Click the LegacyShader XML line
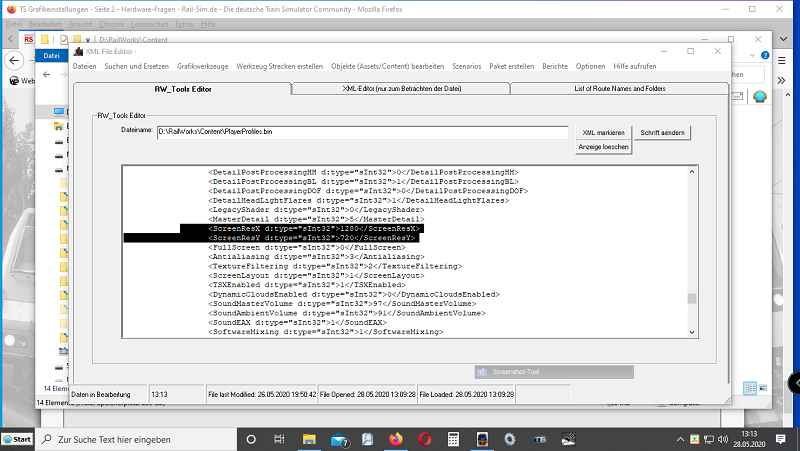Image resolution: width=800 pixels, height=451 pixels. [x=316, y=210]
